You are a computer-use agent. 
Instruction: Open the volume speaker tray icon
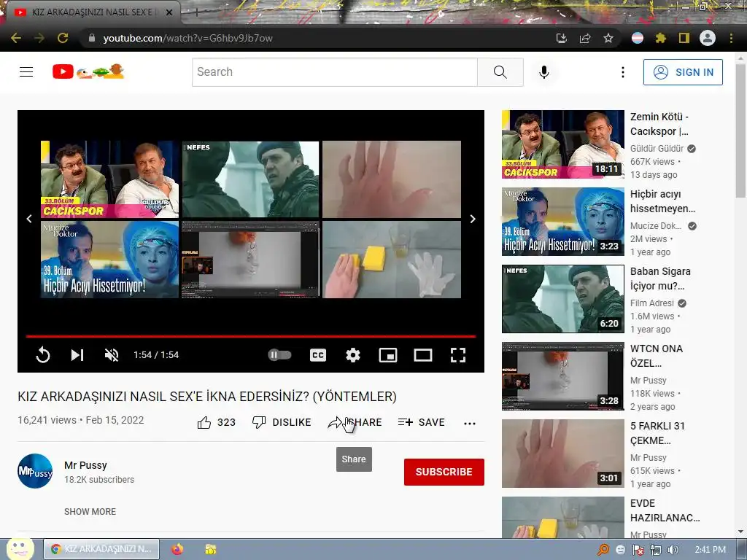[x=673, y=550]
